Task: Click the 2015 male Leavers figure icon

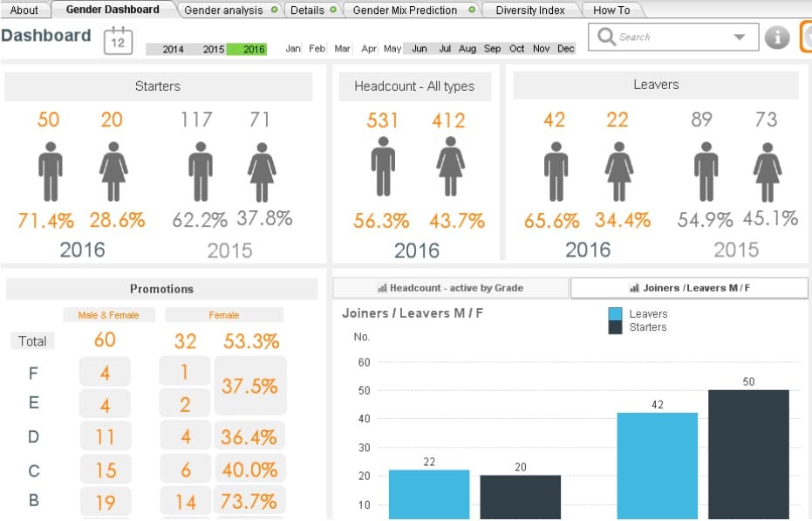Action: pos(706,172)
